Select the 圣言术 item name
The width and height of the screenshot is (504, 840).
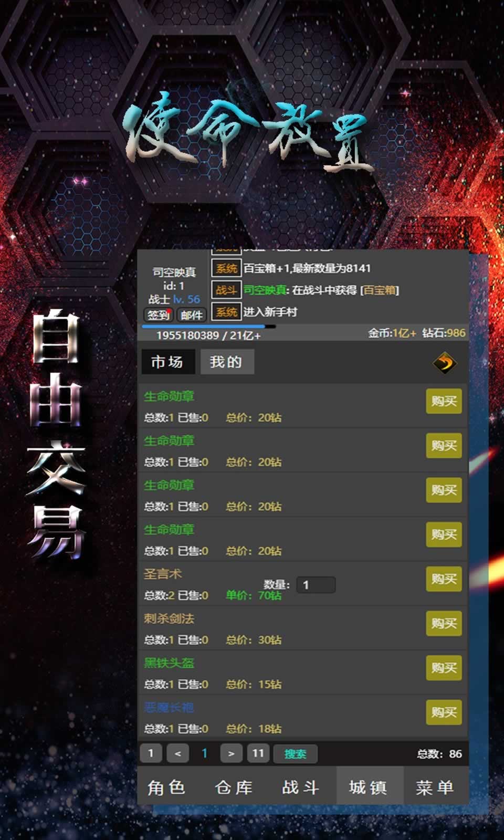point(163,574)
